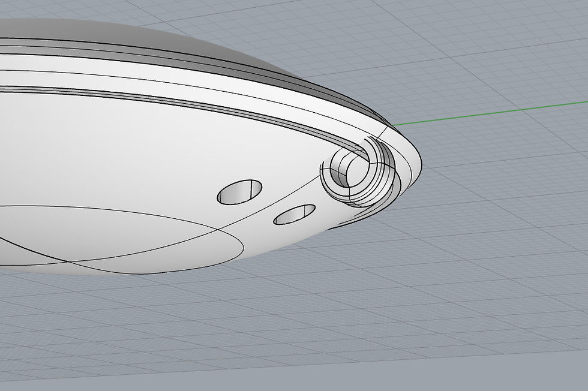Select the larger oval hole on the underside
Screen dimensions: 588x391
tap(239, 192)
